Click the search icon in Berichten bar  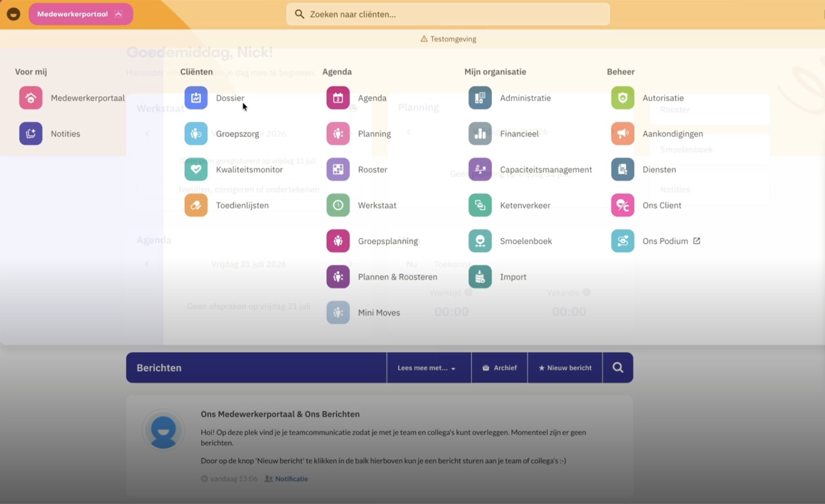(x=618, y=368)
